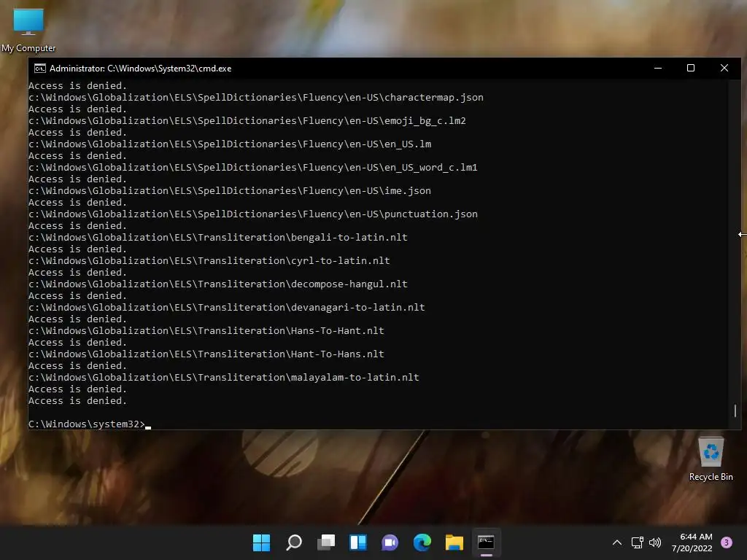Viewport: 747px width, 560px height.
Task: Click the cmd.exe title bar icon
Action: coord(40,68)
